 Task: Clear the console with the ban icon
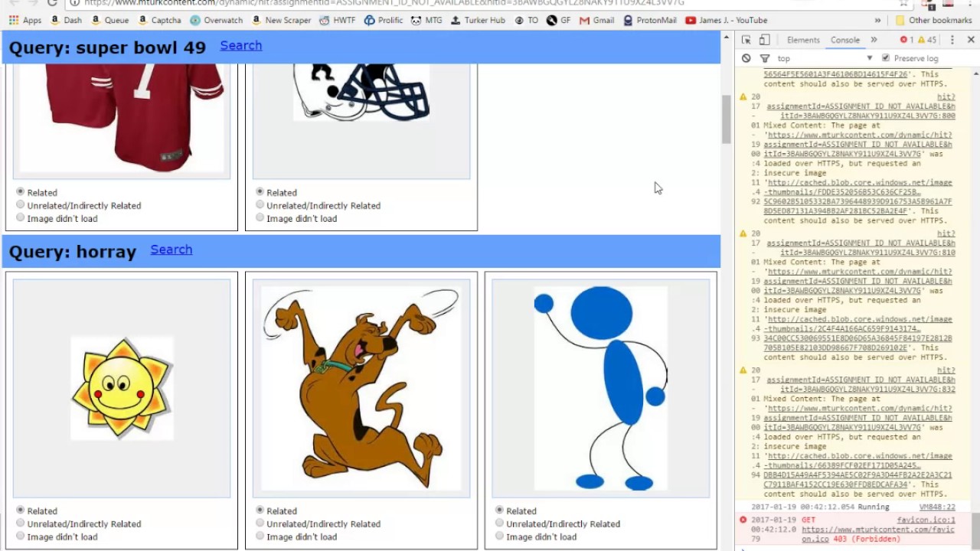pos(746,58)
